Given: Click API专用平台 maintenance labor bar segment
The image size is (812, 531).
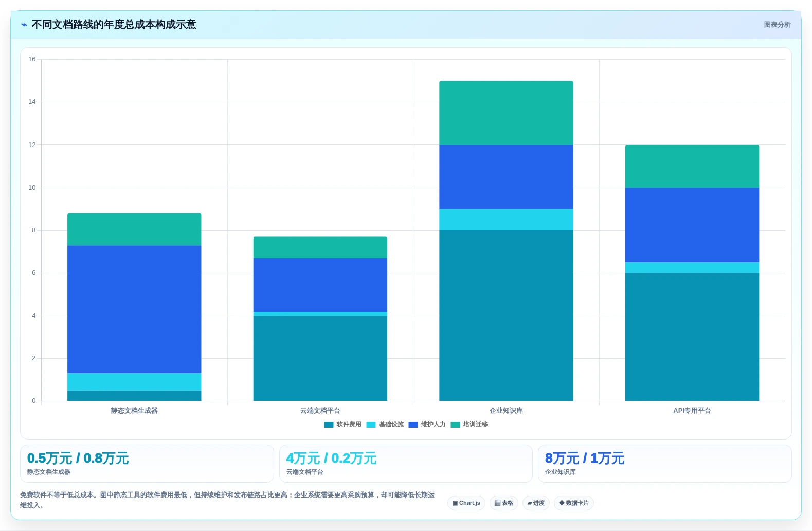Looking at the screenshot, I should (692, 225).
